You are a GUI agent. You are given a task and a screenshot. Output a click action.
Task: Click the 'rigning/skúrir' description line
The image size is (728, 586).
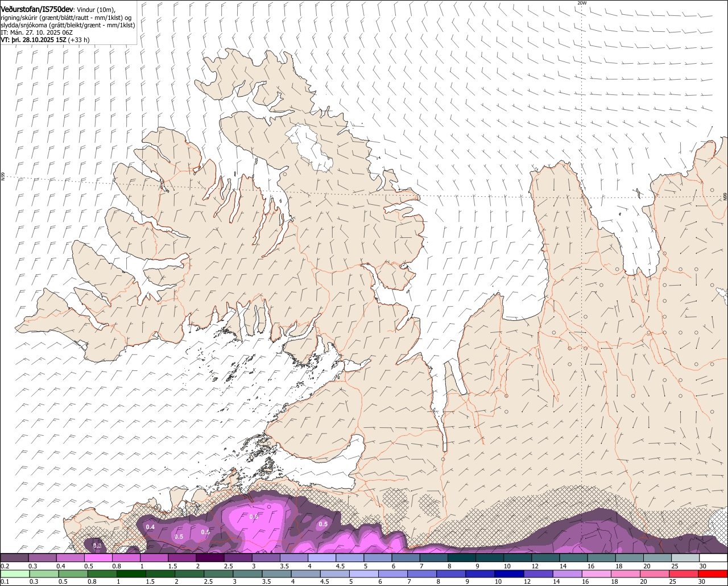click(x=67, y=18)
